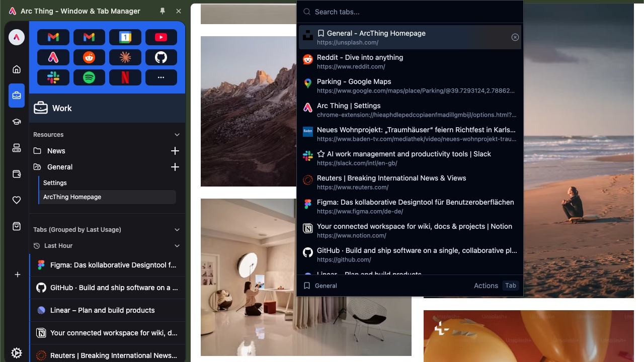Go to the Home space icon

coord(17,69)
